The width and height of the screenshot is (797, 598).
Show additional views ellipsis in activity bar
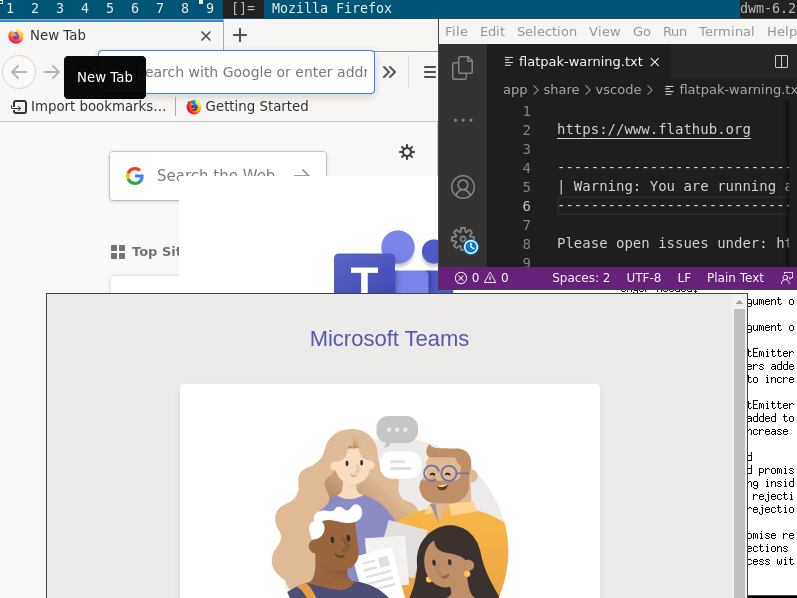click(463, 121)
